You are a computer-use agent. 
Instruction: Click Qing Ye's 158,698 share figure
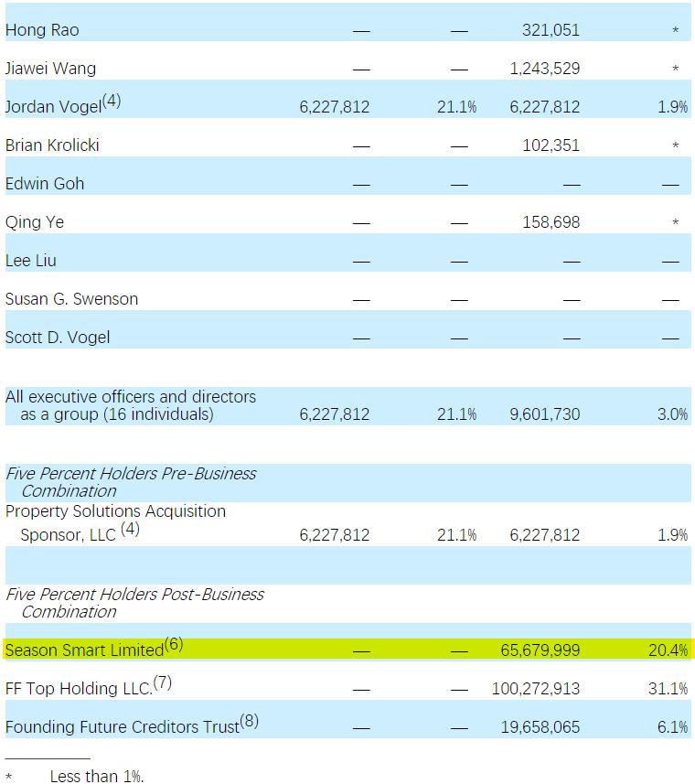coord(551,222)
